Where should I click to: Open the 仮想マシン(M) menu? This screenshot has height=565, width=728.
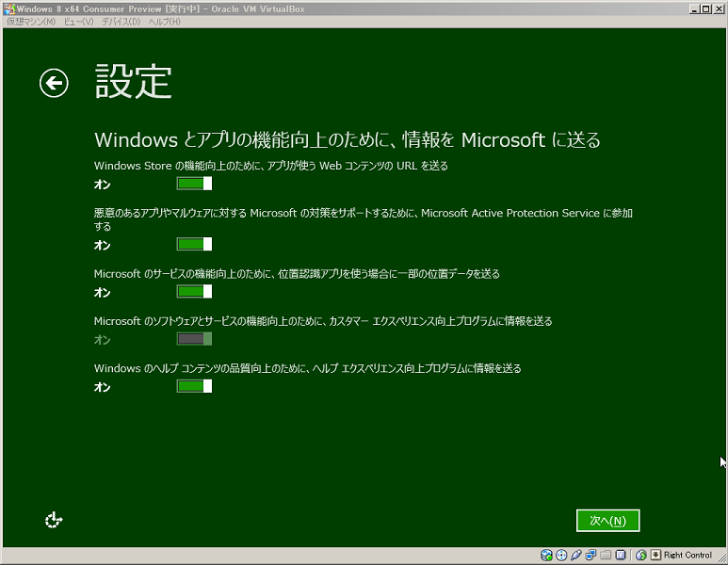tap(31, 22)
